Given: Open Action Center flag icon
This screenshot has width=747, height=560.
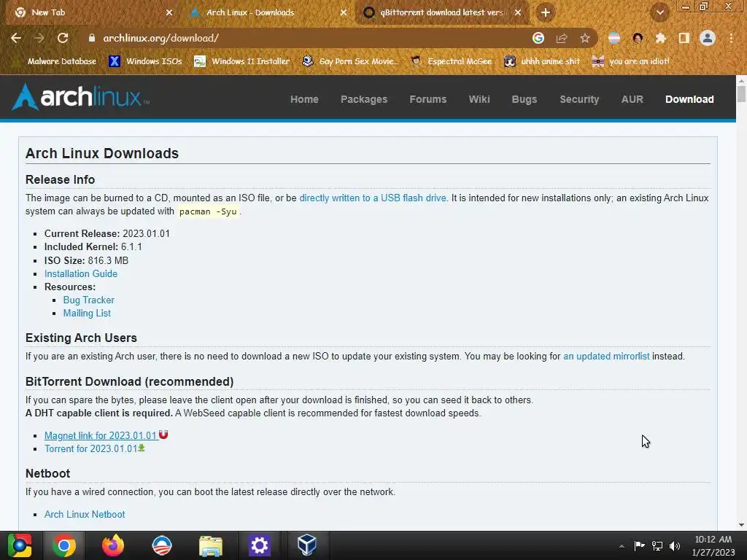Looking at the screenshot, I should click(639, 545).
